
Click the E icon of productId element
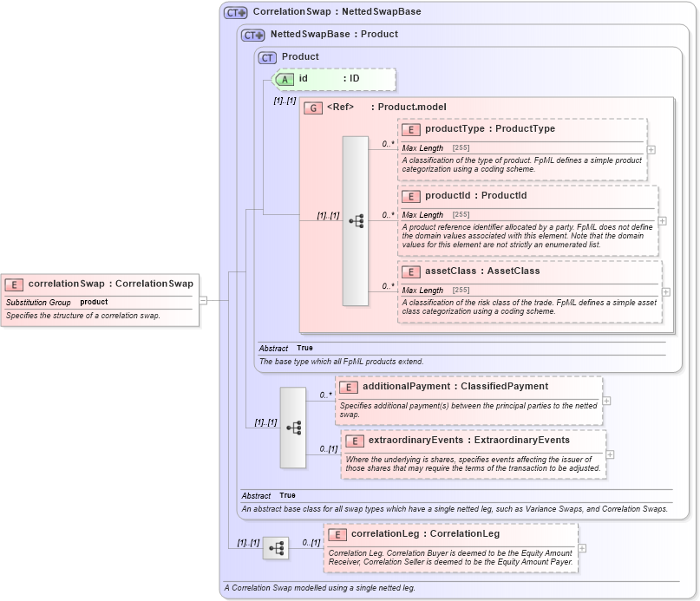point(410,197)
